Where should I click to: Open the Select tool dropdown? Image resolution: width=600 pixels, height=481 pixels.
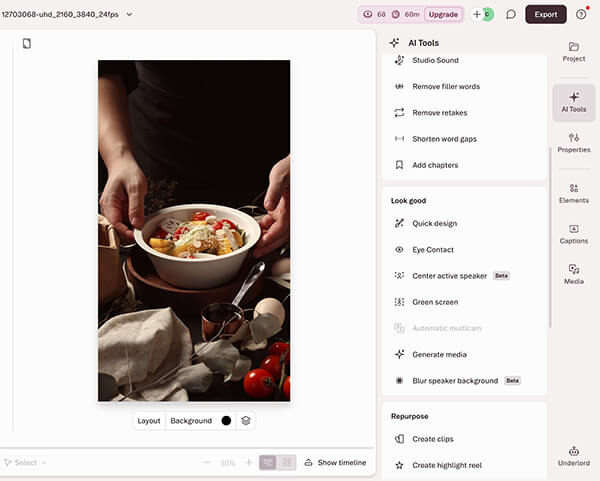click(x=25, y=463)
